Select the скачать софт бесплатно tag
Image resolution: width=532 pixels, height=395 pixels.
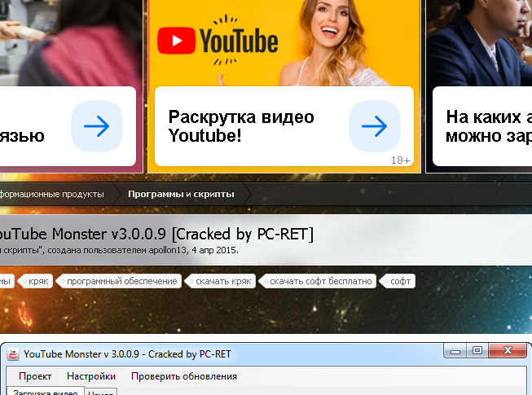coord(320,281)
